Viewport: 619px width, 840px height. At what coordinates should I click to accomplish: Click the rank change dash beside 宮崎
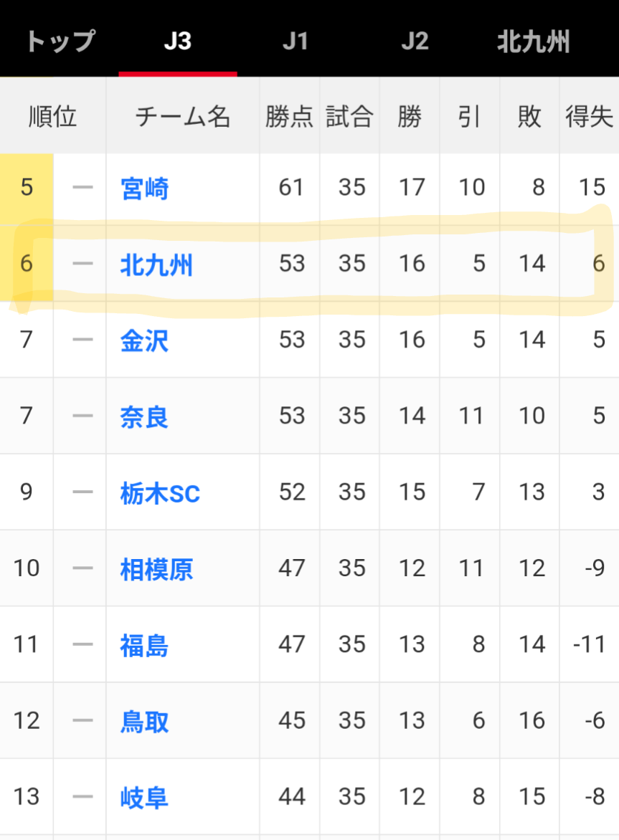tap(82, 188)
